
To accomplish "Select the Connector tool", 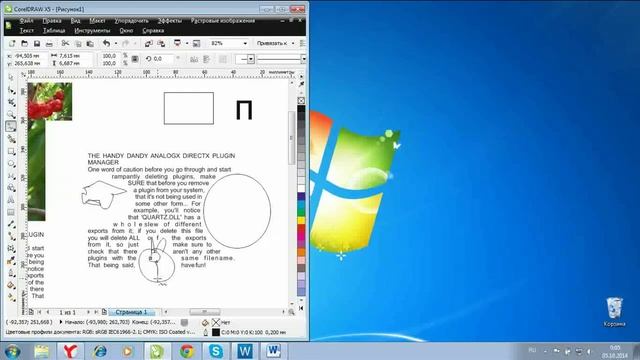I will 11,236.
